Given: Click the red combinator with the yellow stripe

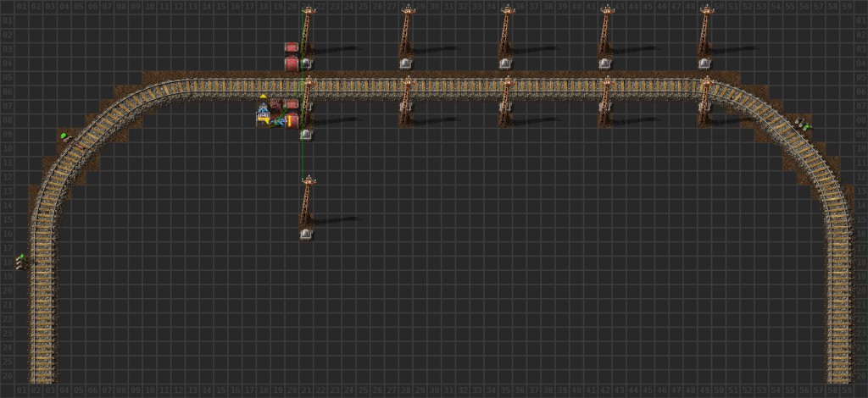Looking at the screenshot, I should pos(292,119).
